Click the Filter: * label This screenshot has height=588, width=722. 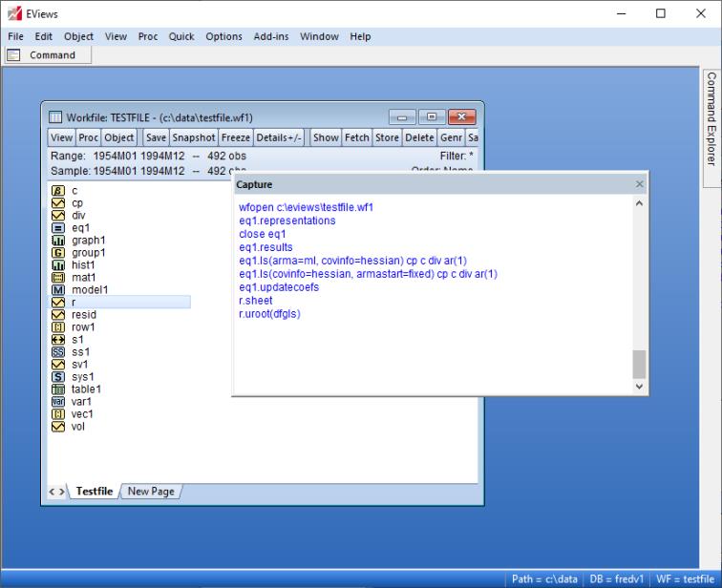point(457,156)
